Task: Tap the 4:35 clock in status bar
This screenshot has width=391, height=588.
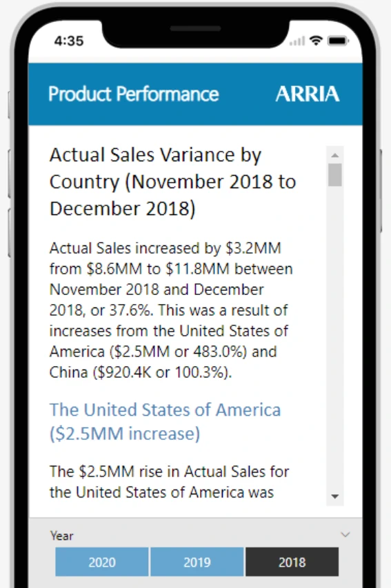Action: (x=69, y=41)
